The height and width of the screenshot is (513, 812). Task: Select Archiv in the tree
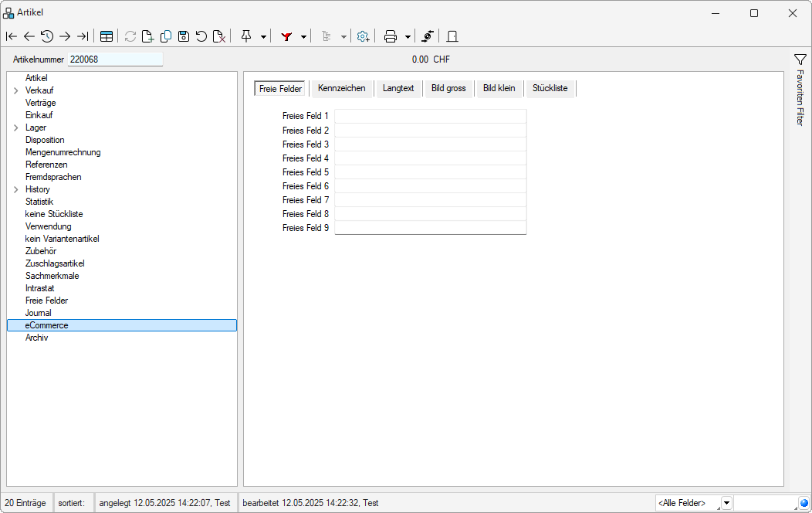point(37,338)
